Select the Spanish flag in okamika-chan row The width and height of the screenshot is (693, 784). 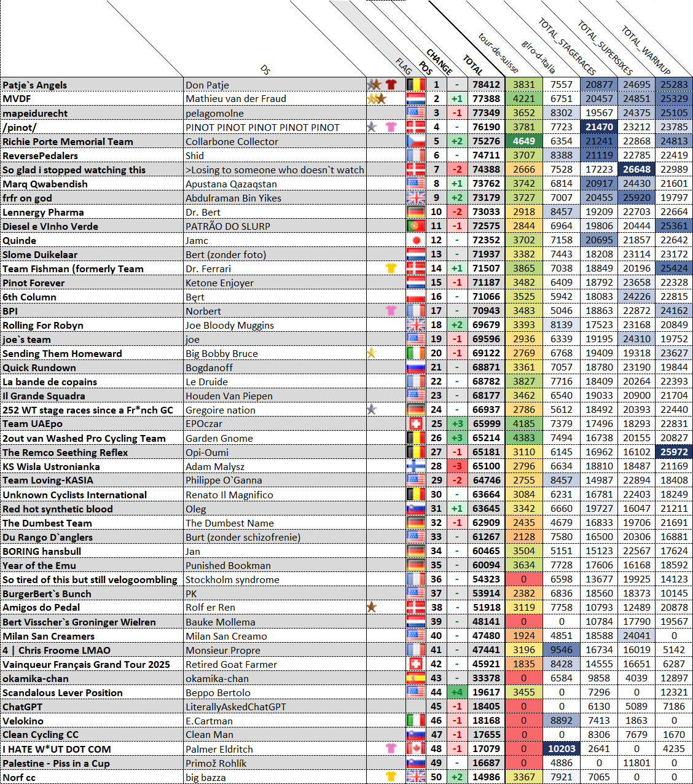click(416, 678)
